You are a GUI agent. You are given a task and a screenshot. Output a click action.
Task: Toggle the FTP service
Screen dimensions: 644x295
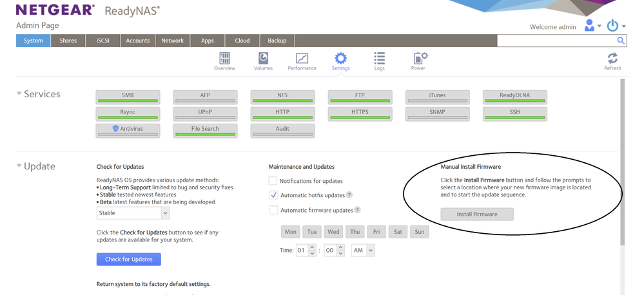[x=360, y=97]
